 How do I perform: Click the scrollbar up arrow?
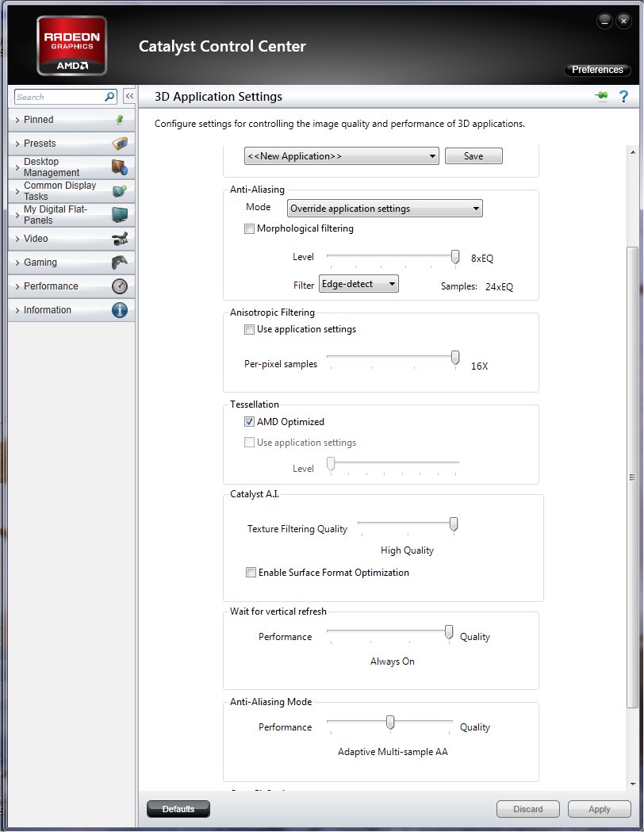point(632,152)
